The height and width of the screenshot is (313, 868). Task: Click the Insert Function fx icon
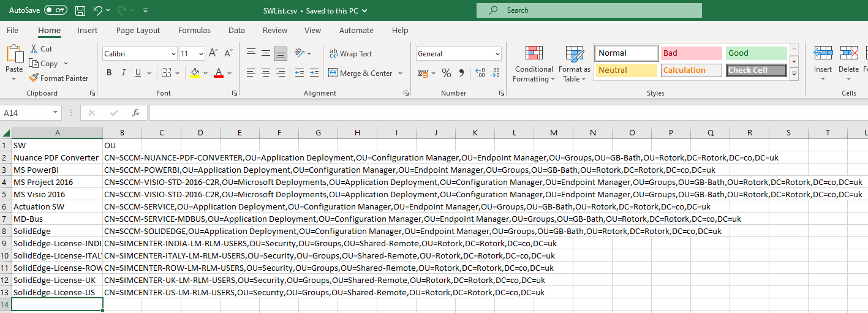point(136,113)
